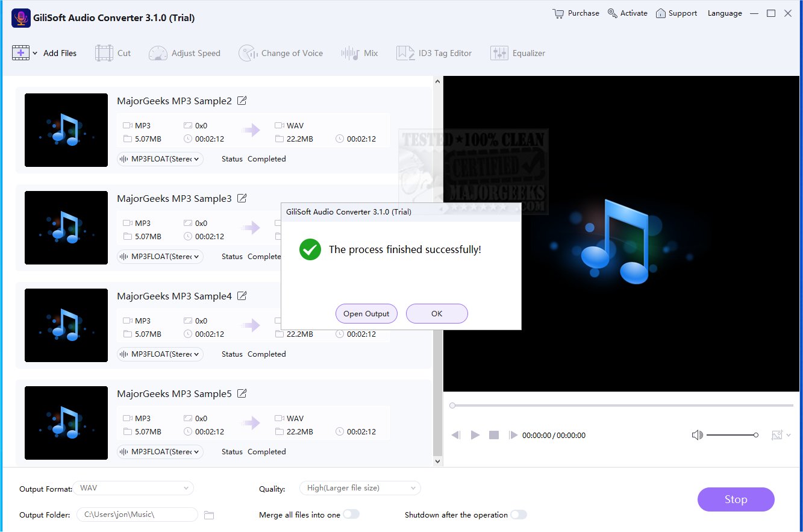Click the Play button in the preview
Screen dimensions: 803x532
tap(475, 435)
